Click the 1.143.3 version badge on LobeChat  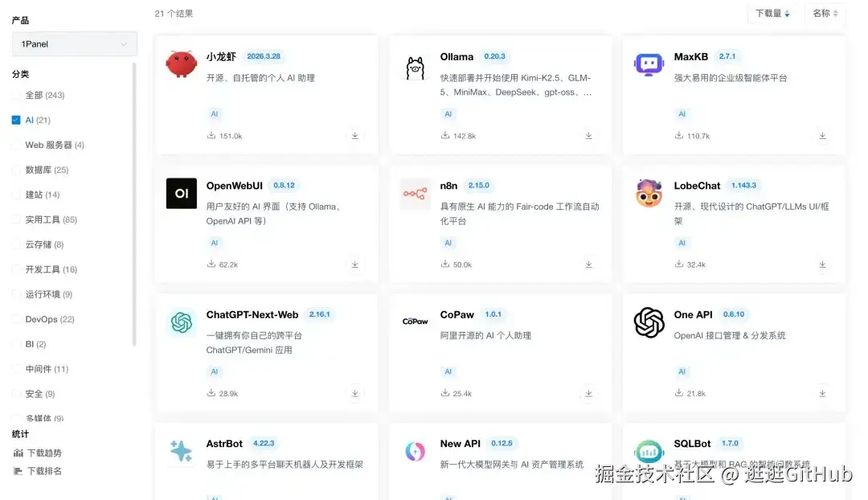743,186
